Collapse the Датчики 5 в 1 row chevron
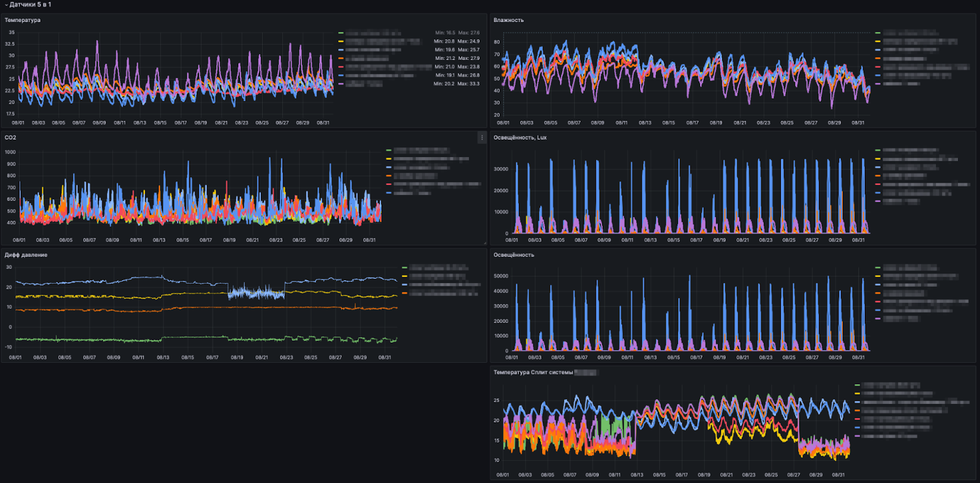Image resolution: width=980 pixels, height=483 pixels. [6, 5]
